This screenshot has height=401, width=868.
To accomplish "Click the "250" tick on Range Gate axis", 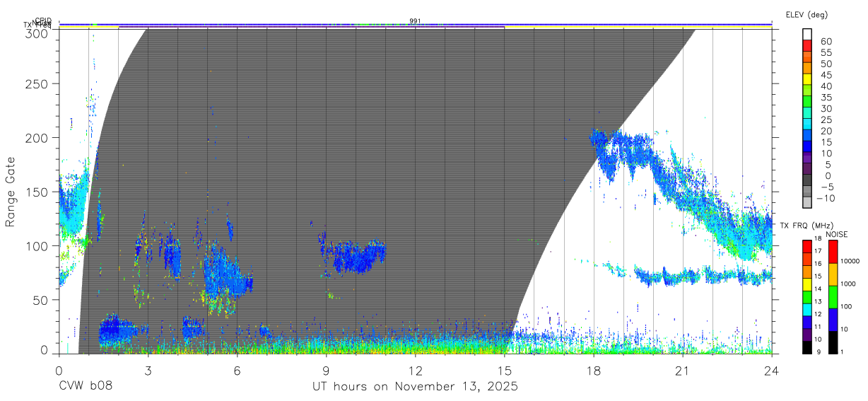I will (37, 84).
